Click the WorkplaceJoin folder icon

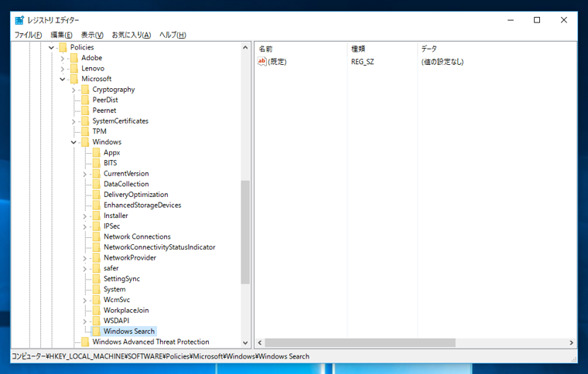pos(97,310)
